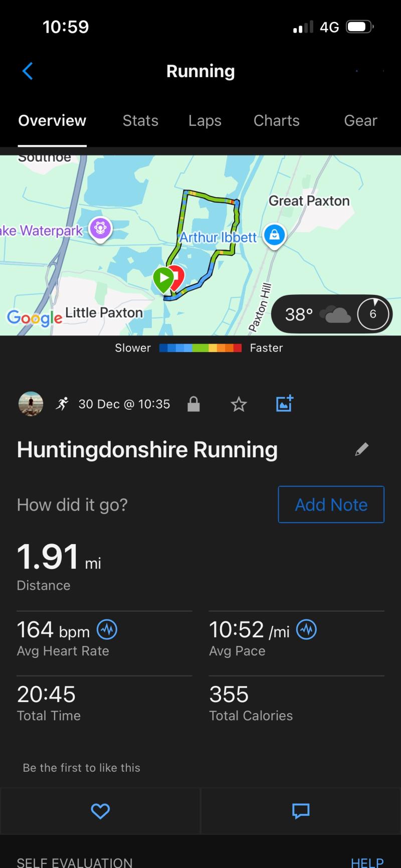
Task: Tap the Waterpark purple map pin
Action: (x=100, y=229)
